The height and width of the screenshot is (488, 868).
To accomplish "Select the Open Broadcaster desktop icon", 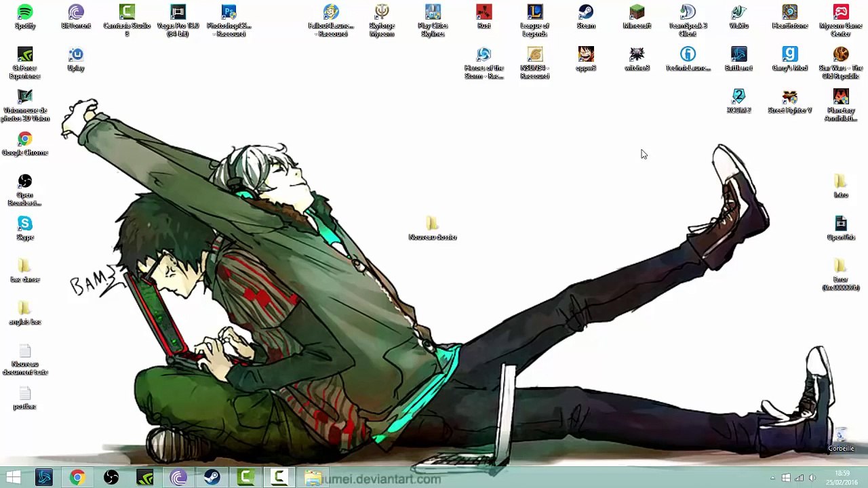I will [x=25, y=190].
